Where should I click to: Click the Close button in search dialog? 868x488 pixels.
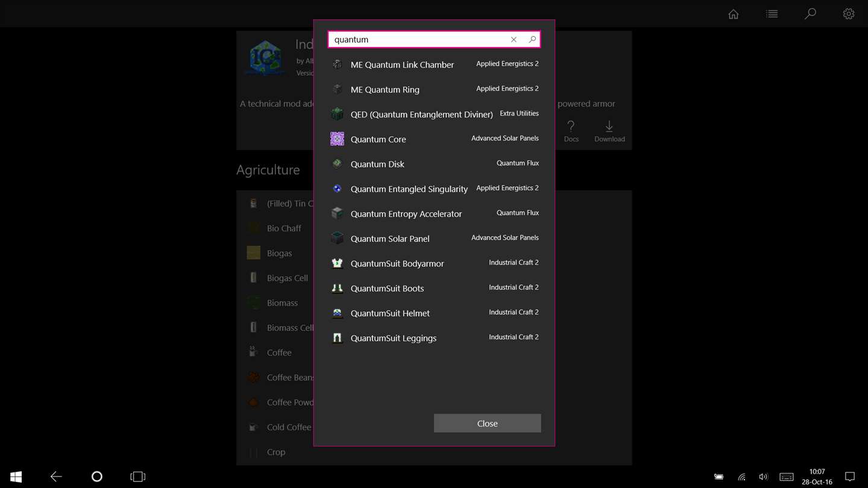click(x=487, y=423)
